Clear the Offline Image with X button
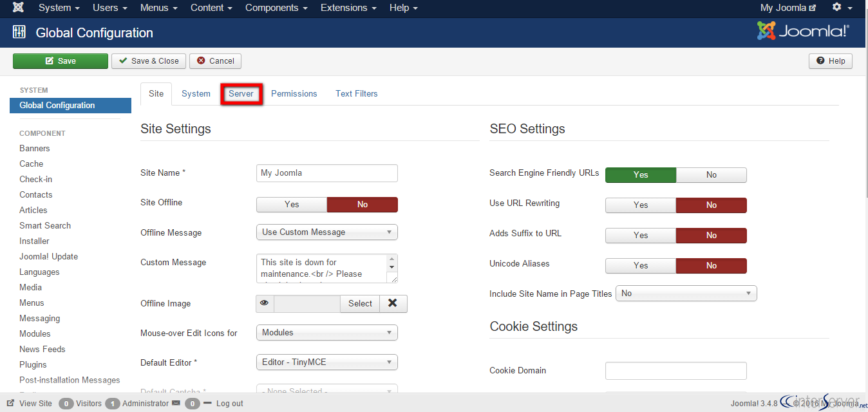 393,304
